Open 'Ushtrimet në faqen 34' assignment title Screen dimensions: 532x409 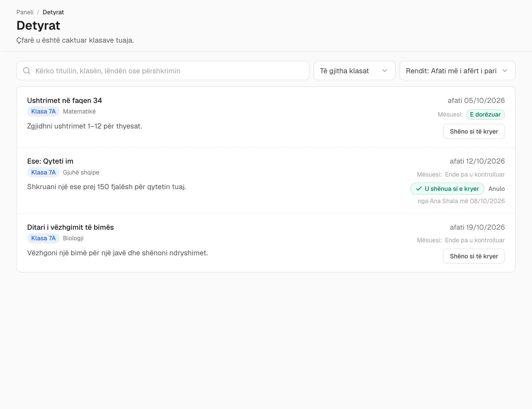pyautogui.click(x=64, y=101)
